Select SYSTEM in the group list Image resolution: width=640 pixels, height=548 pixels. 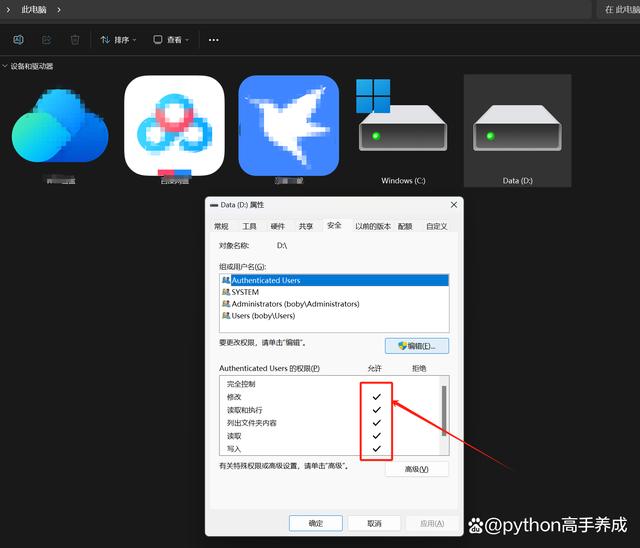245,292
